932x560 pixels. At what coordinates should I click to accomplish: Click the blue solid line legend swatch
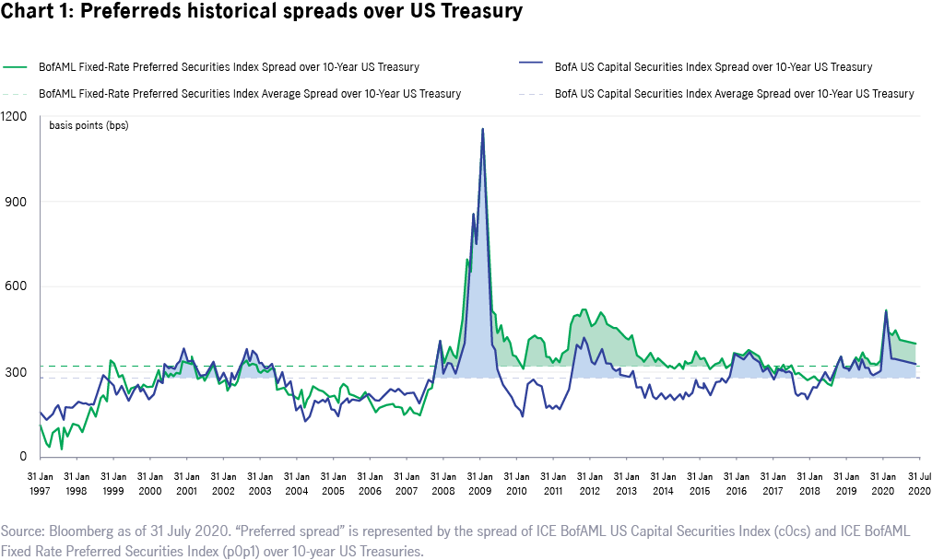(x=531, y=67)
